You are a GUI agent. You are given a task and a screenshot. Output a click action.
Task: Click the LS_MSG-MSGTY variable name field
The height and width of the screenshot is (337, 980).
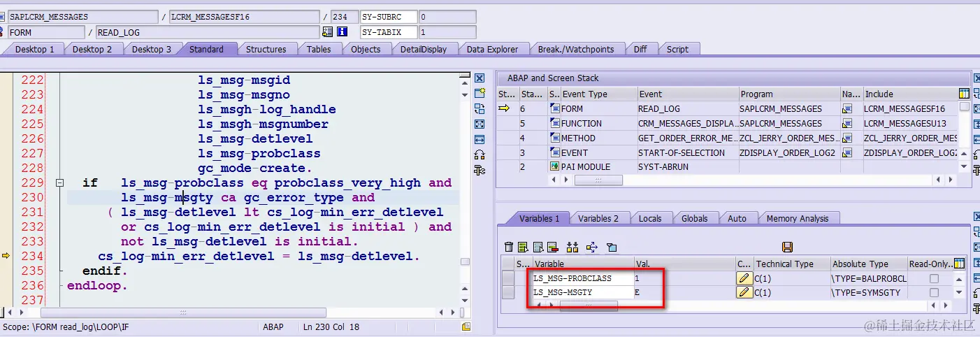(582, 293)
